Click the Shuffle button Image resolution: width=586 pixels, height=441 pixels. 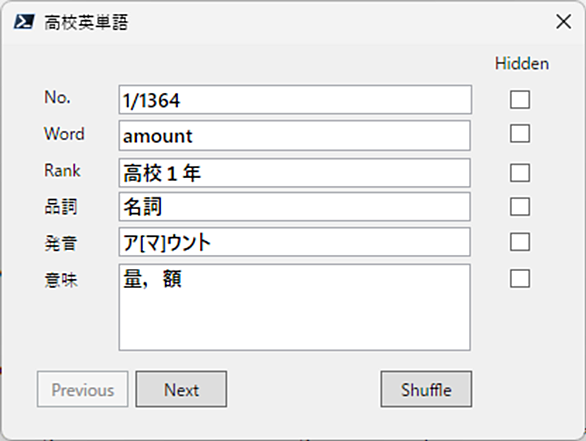pyautogui.click(x=426, y=389)
